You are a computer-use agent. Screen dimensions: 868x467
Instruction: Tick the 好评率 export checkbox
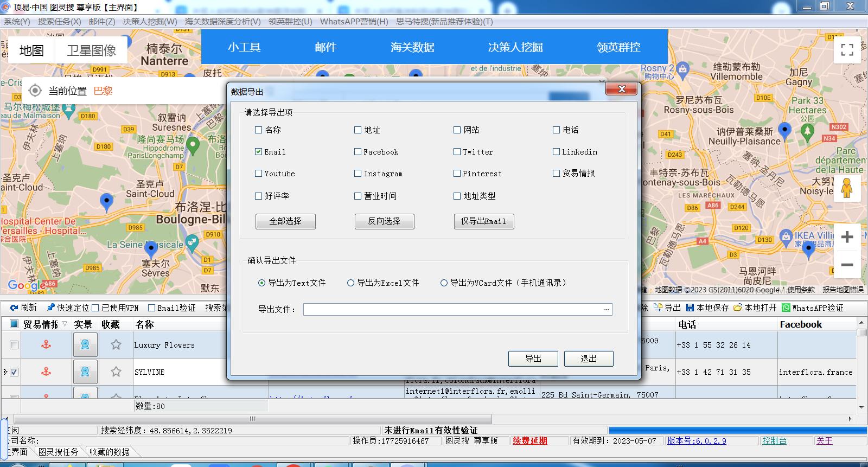[x=259, y=196]
